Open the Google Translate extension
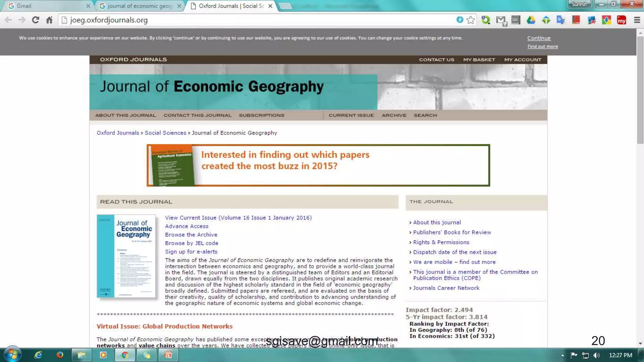644x362 pixels. point(561,20)
